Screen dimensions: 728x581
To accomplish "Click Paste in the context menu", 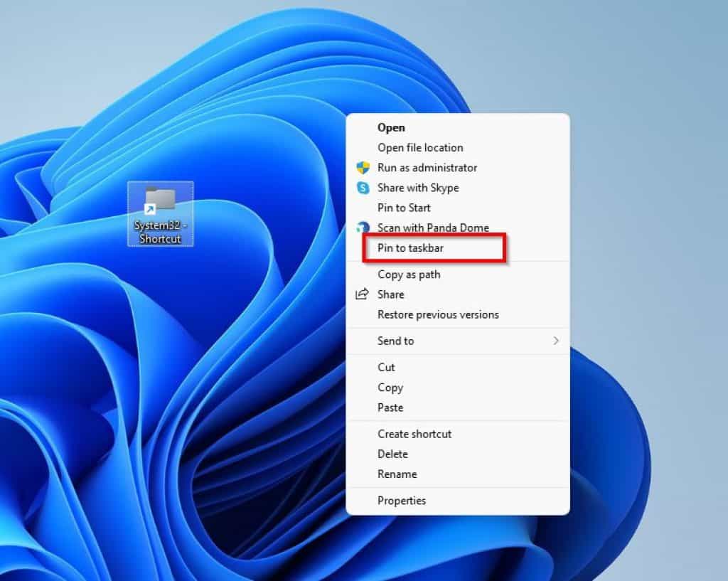I will [458, 407].
